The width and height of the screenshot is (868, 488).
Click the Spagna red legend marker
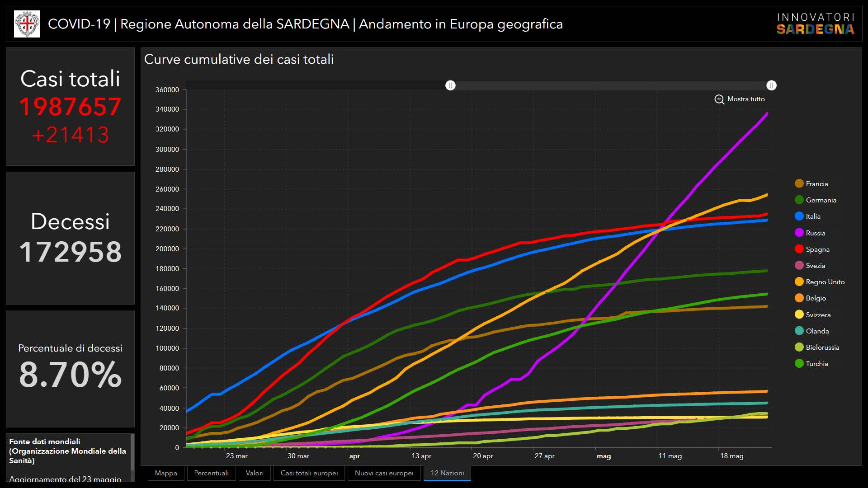(799, 249)
